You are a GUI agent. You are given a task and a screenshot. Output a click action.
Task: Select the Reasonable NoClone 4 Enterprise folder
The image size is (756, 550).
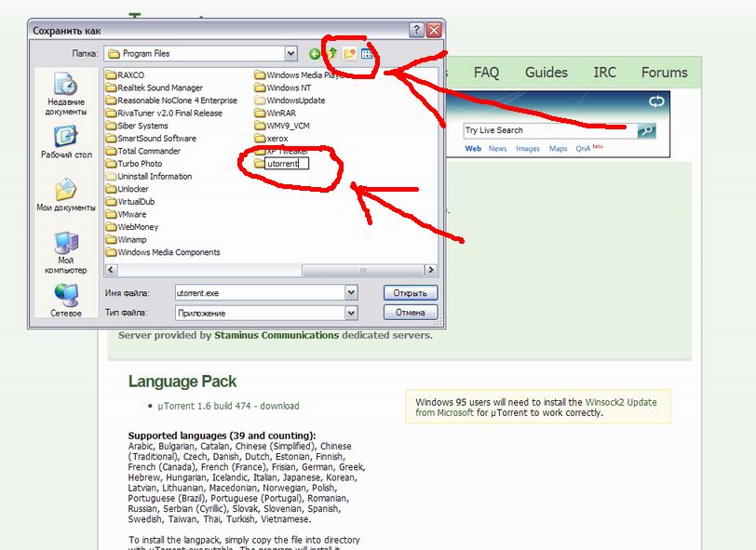(x=171, y=101)
